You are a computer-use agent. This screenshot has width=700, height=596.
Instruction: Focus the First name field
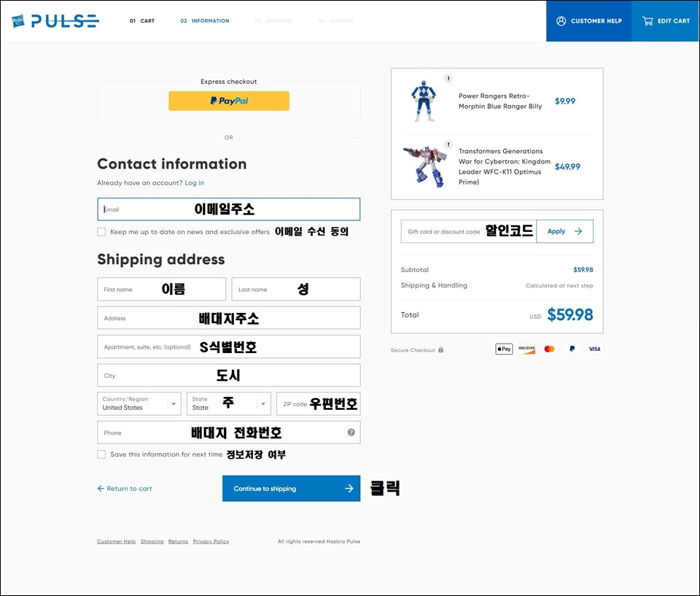click(x=162, y=289)
